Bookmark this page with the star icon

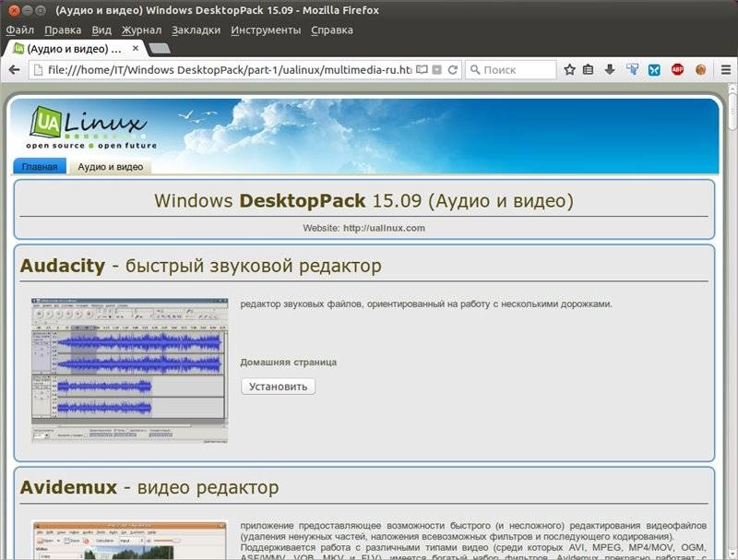click(569, 69)
